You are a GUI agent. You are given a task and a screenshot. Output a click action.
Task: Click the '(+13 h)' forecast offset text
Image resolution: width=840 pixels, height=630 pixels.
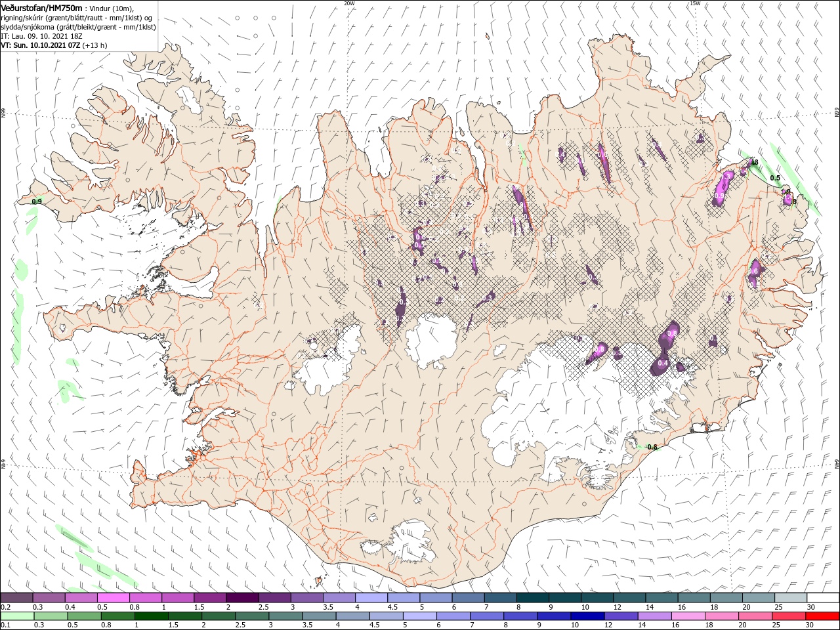96,45
